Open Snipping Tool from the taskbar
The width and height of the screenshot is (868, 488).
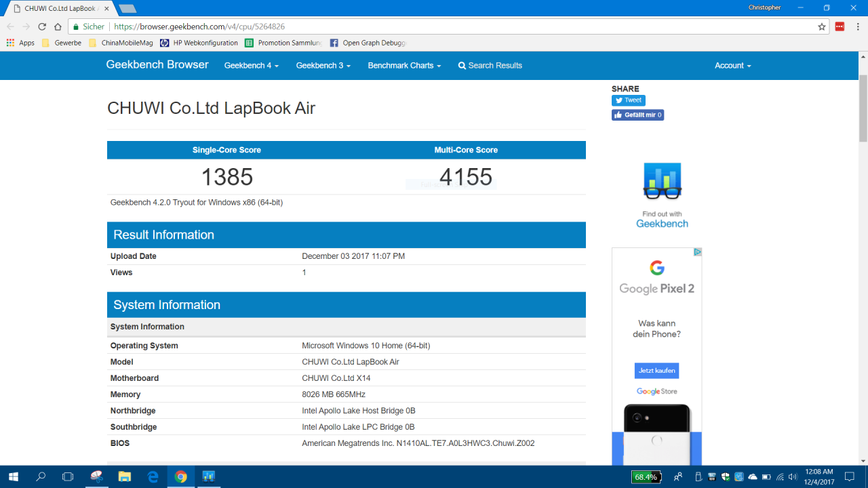pyautogui.click(x=97, y=476)
